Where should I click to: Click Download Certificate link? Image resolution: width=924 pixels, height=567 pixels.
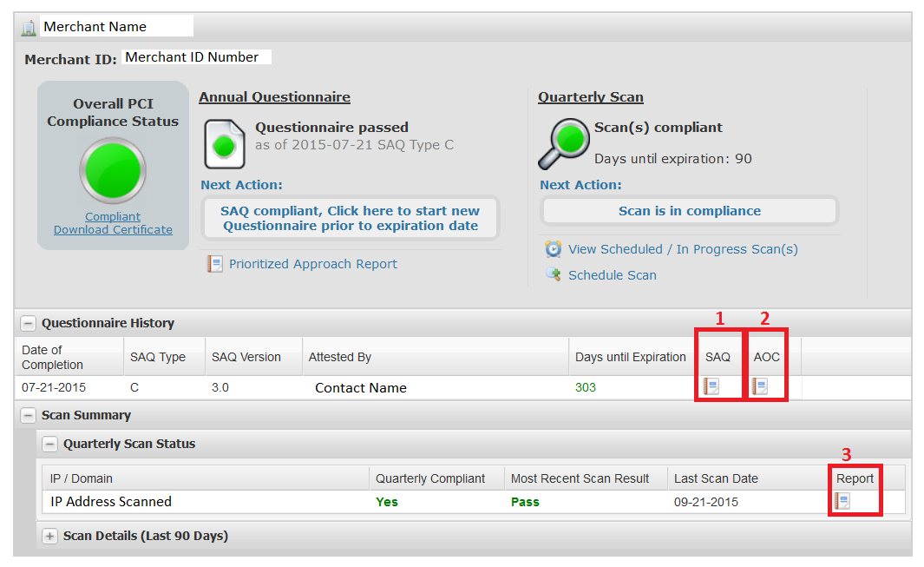(x=113, y=229)
